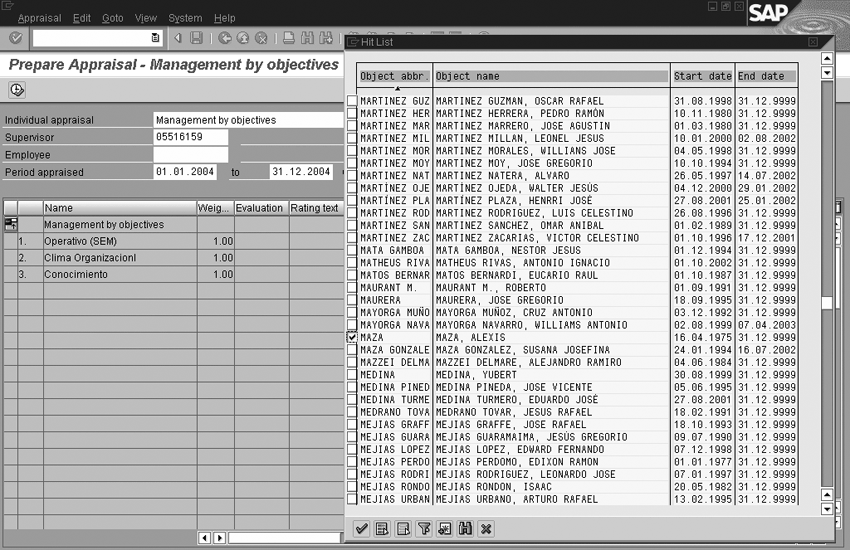Open the Help menu

point(224,18)
